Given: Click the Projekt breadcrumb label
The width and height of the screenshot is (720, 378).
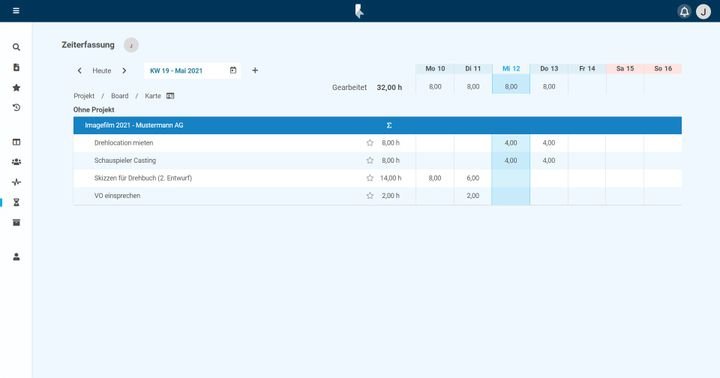Looking at the screenshot, I should click(84, 96).
